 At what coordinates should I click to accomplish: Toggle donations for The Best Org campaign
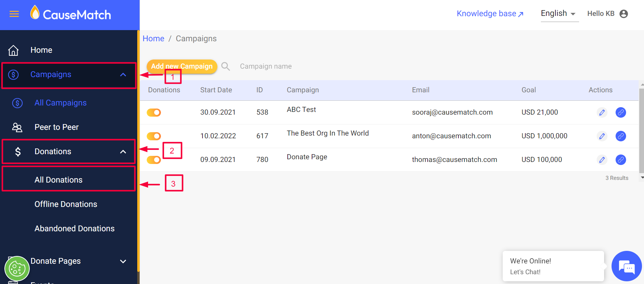(154, 136)
